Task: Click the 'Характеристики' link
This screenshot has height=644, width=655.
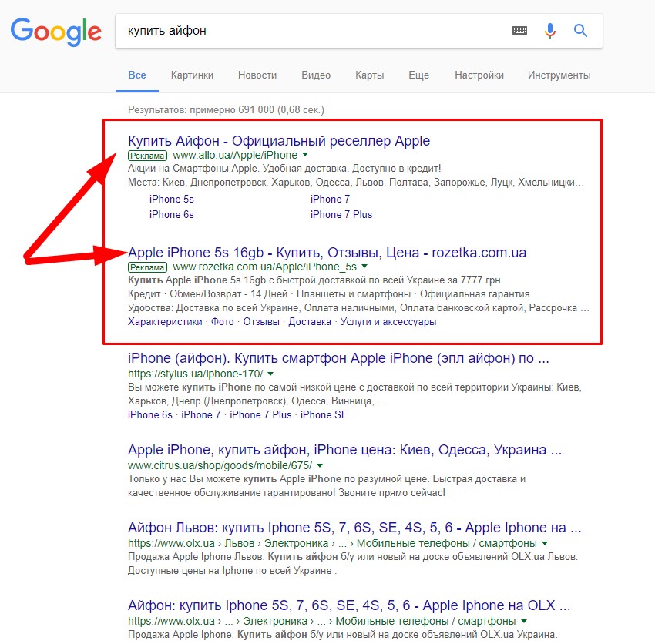Action: [x=165, y=322]
